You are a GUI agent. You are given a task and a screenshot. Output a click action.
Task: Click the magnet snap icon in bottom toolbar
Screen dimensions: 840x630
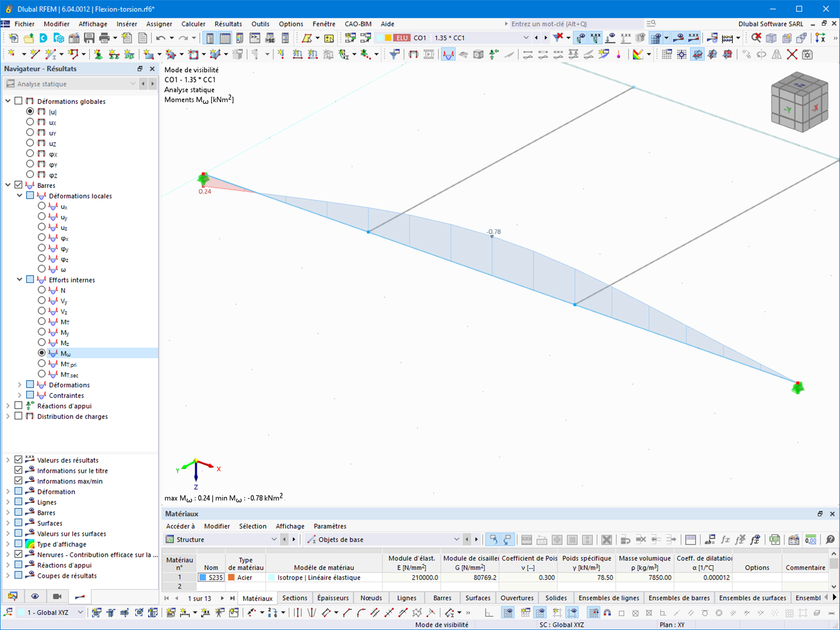click(607, 613)
